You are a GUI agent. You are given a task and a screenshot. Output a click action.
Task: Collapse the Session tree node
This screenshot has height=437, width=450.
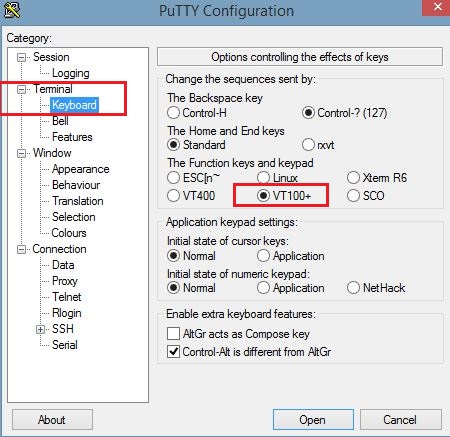point(21,57)
